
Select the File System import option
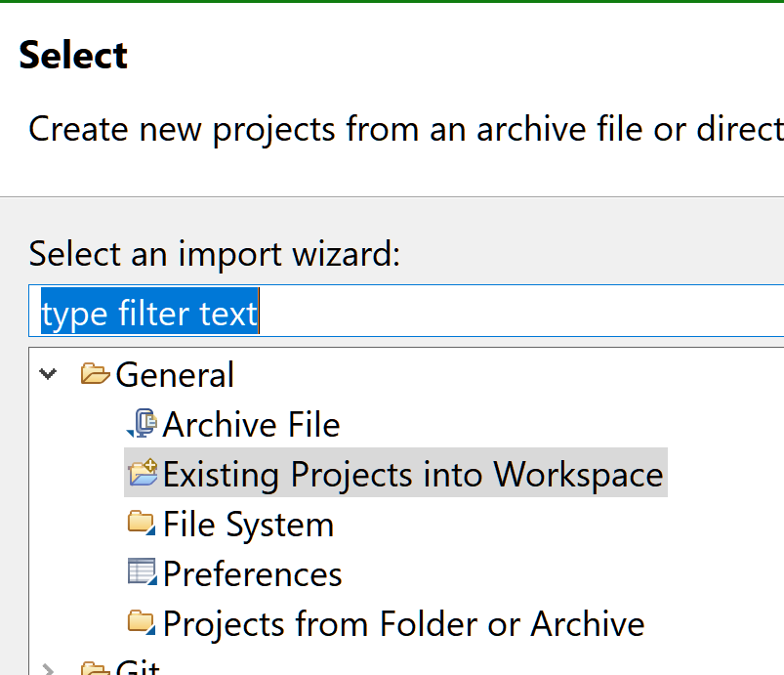pos(248,525)
